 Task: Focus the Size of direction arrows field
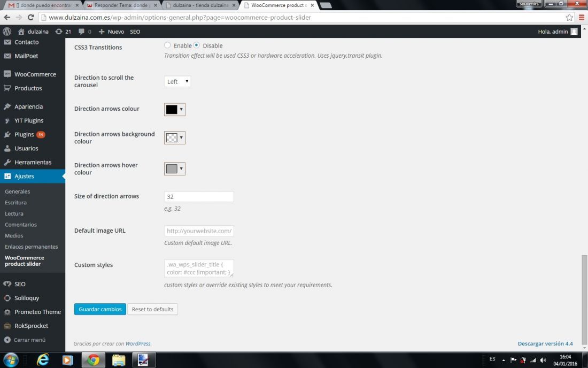[199, 196]
